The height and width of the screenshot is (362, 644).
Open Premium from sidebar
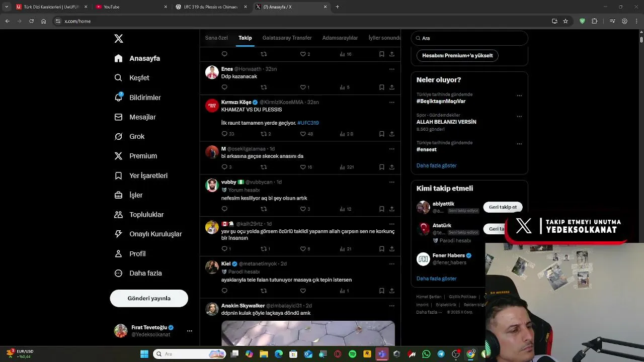[x=136, y=156]
